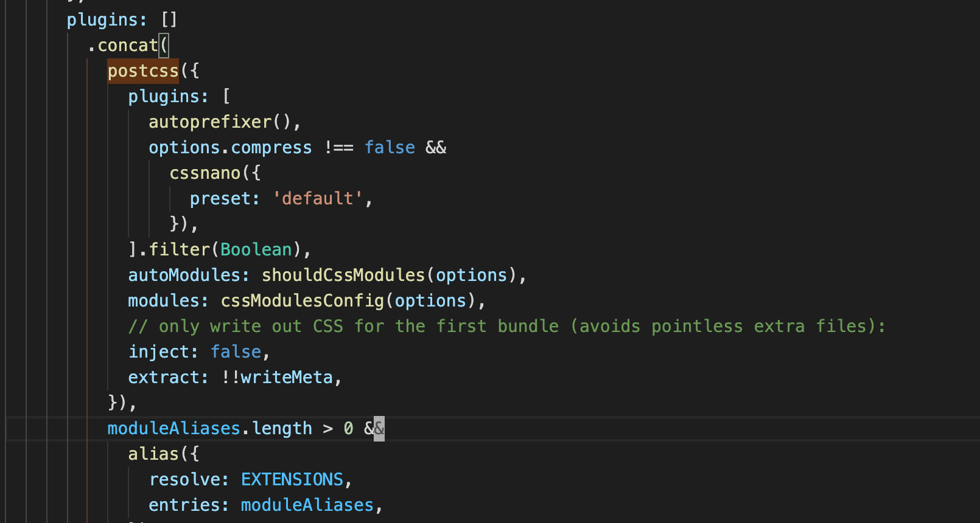Viewport: 980px width, 523px height.
Task: Click the preset property key
Action: coord(220,199)
